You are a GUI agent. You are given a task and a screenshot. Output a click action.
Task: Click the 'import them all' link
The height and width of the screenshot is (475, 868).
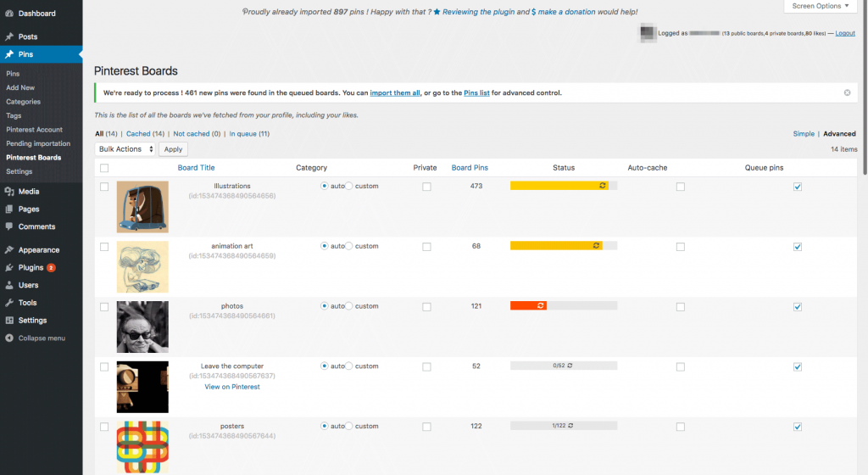point(395,93)
